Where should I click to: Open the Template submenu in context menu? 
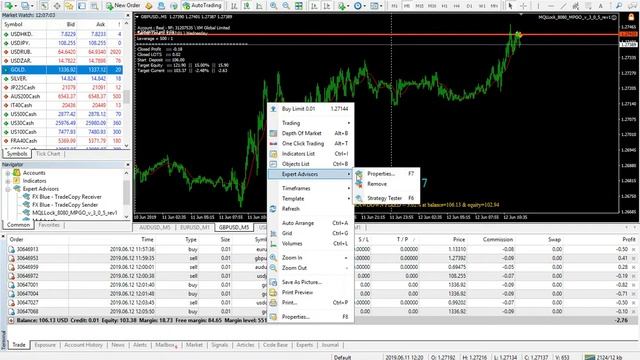(311, 198)
